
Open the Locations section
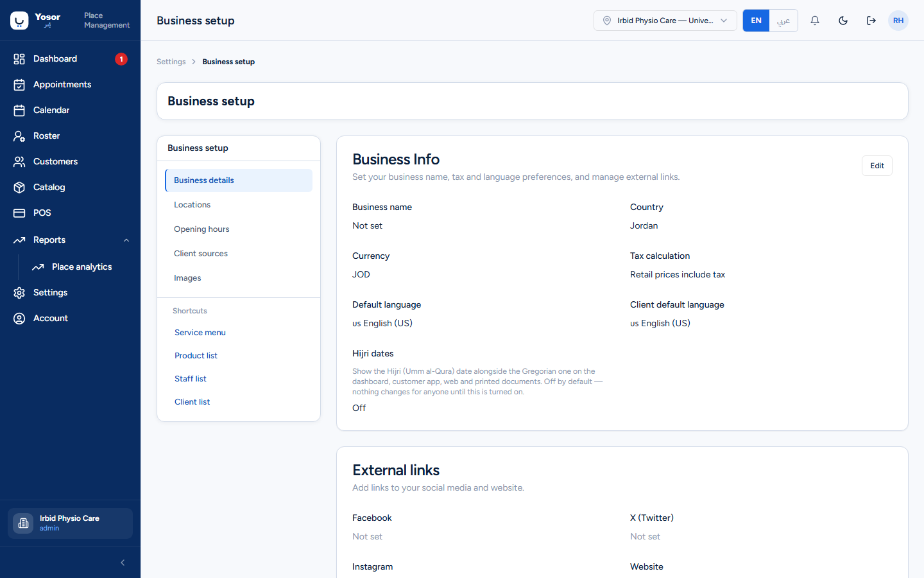[239, 205]
